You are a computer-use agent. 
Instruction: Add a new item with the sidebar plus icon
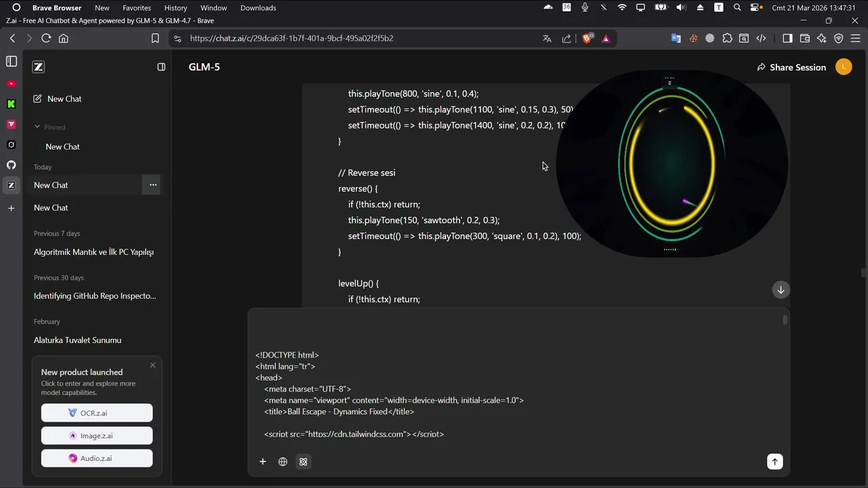[11, 208]
